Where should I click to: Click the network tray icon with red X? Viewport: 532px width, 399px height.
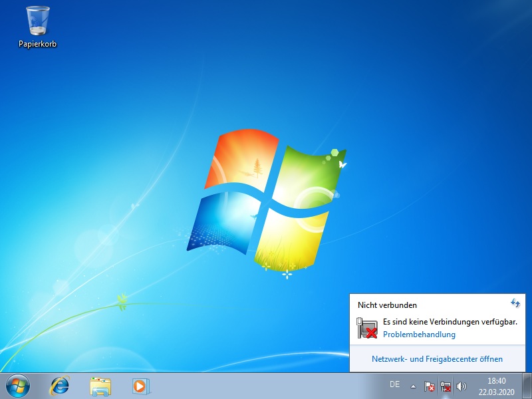click(446, 386)
